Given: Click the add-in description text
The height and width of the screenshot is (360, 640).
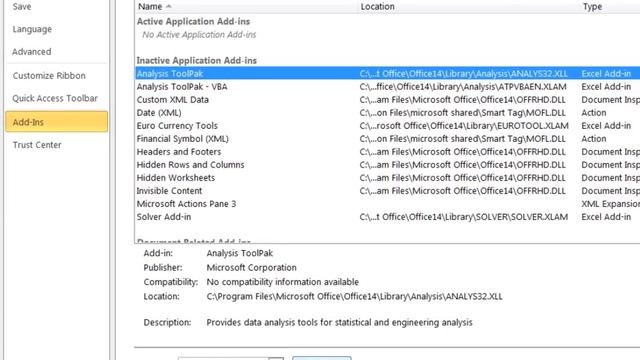Looking at the screenshot, I should (x=339, y=322).
